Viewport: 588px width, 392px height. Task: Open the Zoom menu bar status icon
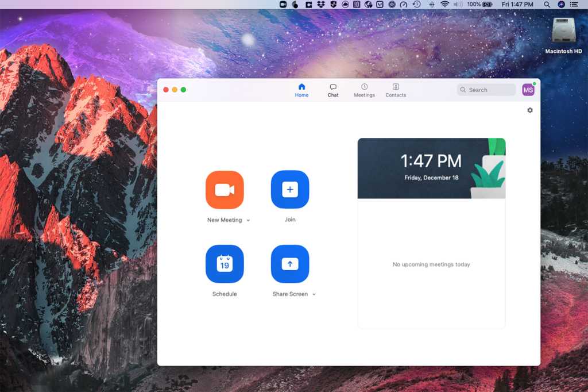(283, 5)
